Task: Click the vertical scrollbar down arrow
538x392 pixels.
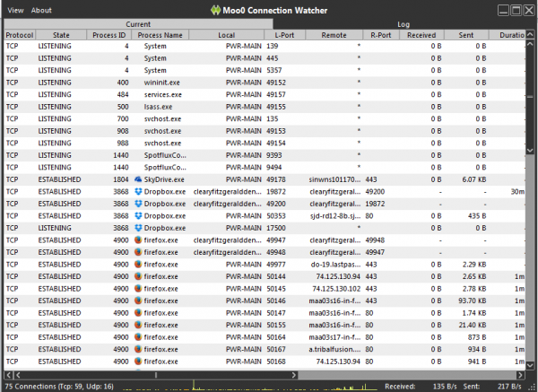Action: click(x=530, y=366)
